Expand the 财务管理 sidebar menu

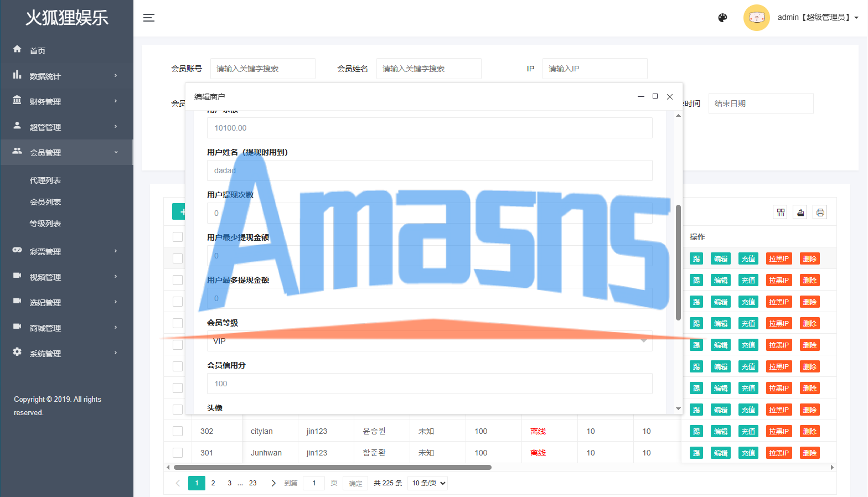[x=66, y=101]
